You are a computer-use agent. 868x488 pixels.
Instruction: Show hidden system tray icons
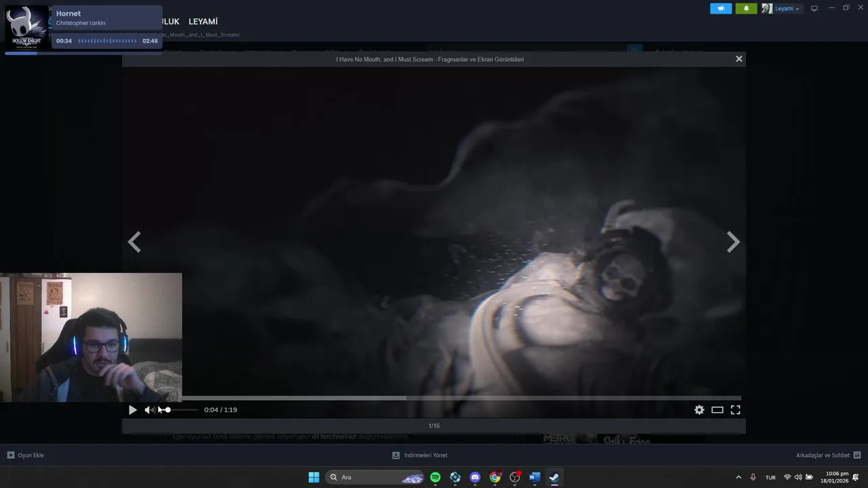tap(738, 477)
